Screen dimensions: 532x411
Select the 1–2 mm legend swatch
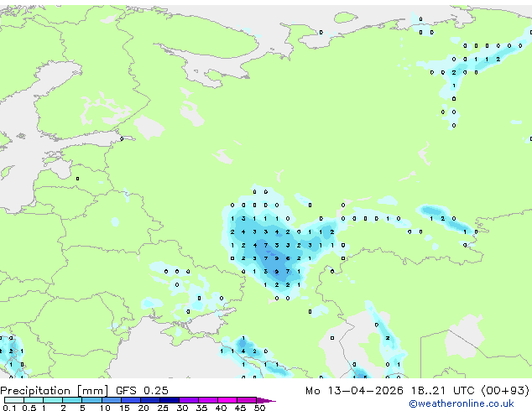(x=53, y=400)
